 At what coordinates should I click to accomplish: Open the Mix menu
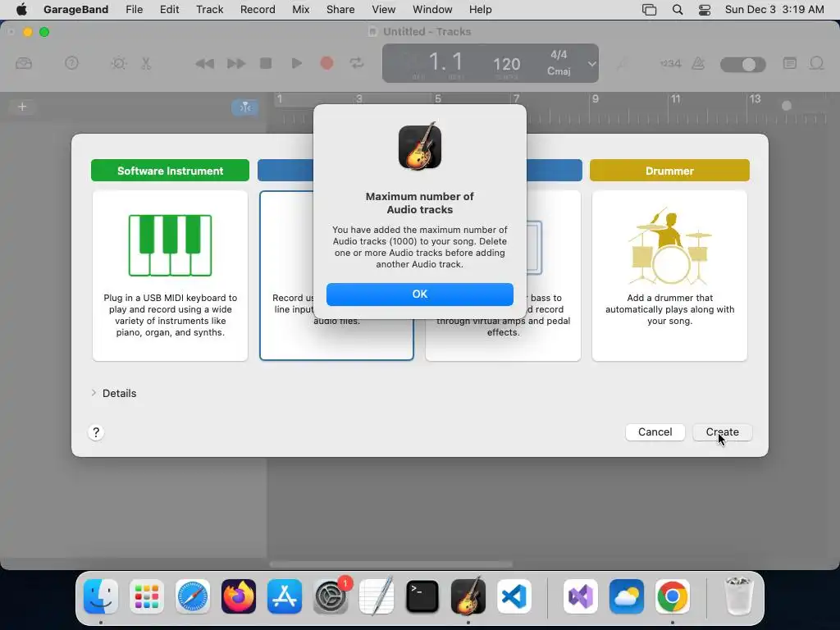300,9
